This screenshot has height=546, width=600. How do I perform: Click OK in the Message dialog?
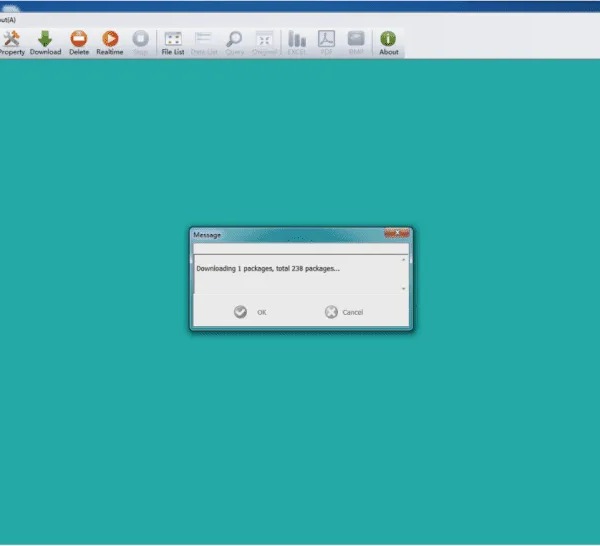tap(250, 312)
